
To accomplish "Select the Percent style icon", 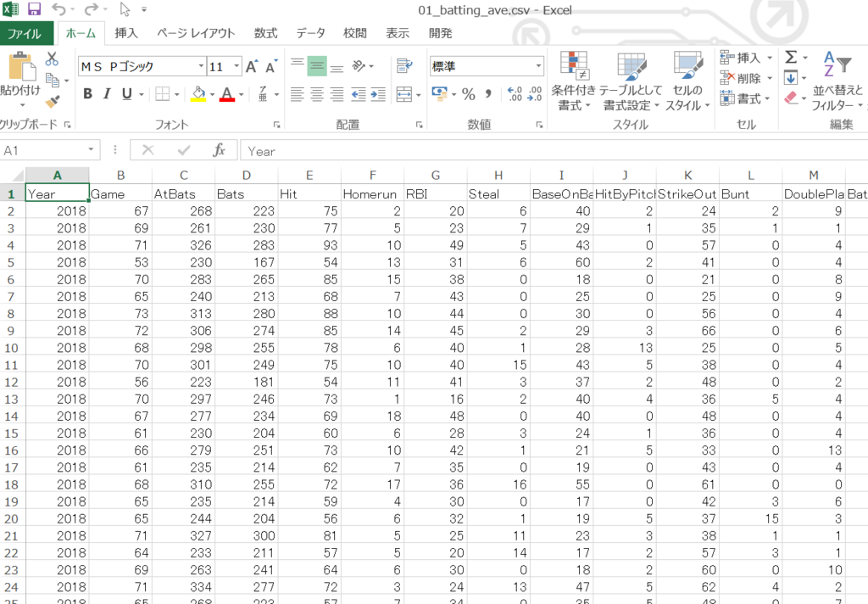I will click(x=469, y=94).
